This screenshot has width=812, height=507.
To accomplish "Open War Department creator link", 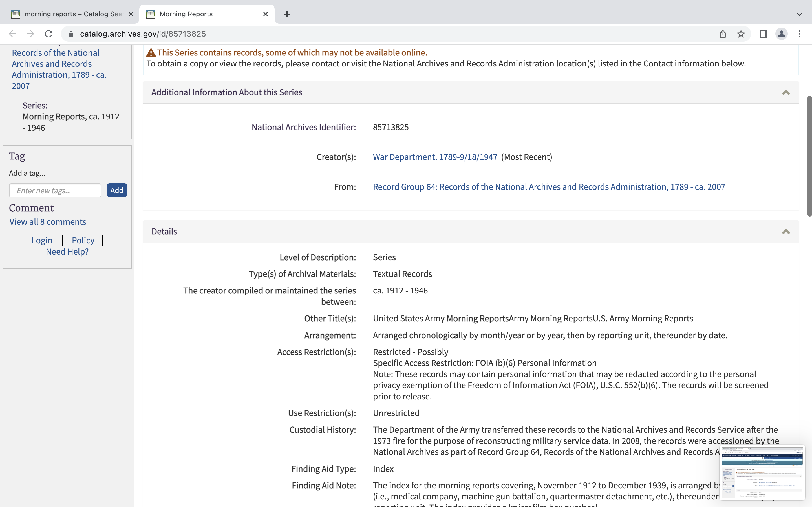I will pos(435,157).
